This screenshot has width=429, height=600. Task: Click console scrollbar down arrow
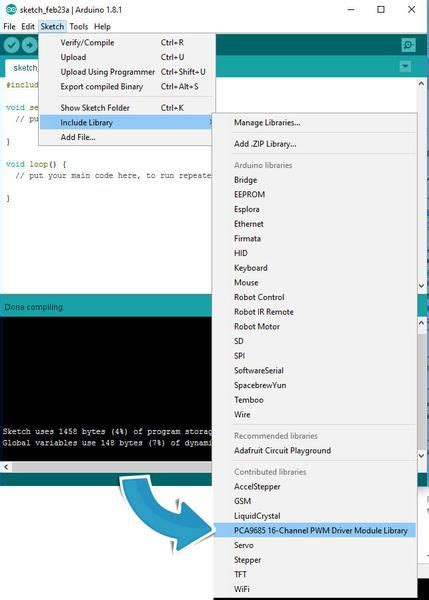pos(421,455)
